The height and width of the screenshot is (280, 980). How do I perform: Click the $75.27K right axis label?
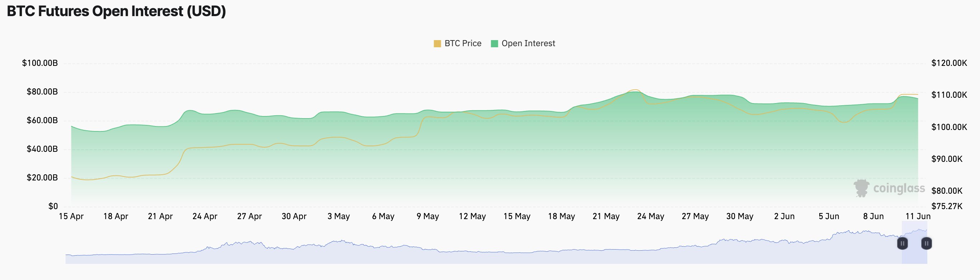pos(947,206)
